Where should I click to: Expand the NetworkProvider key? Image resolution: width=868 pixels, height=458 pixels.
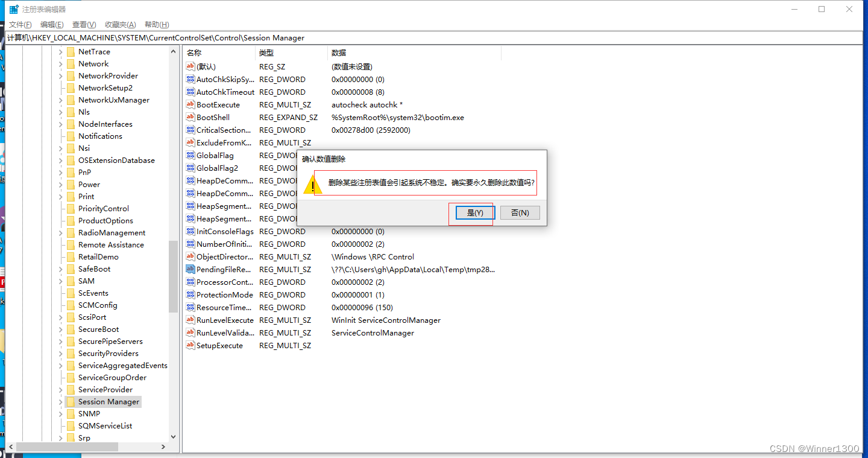61,76
